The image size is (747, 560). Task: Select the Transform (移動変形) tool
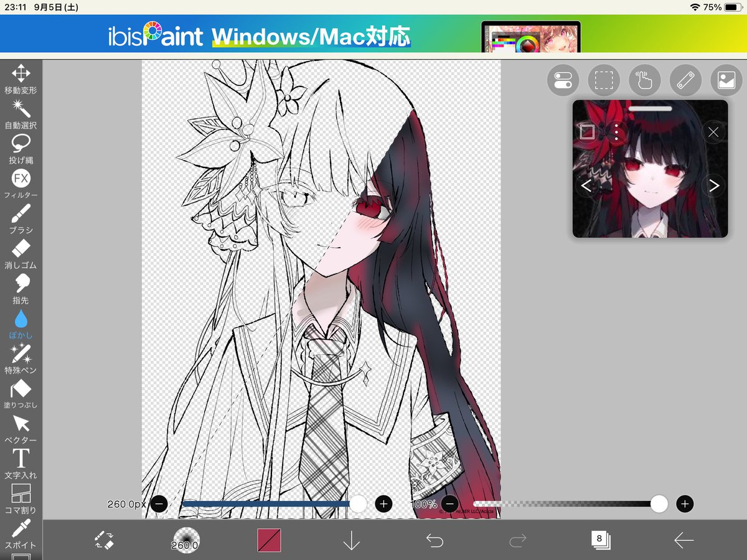pos(21,78)
